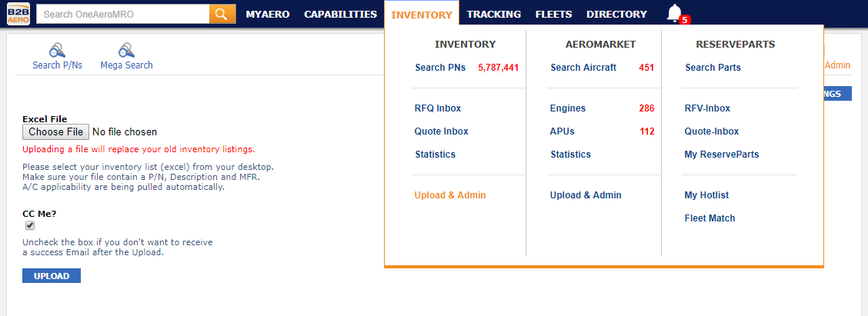This screenshot has height=316, width=868.
Task: Click the blue UPLOAD button
Action: coord(52,275)
